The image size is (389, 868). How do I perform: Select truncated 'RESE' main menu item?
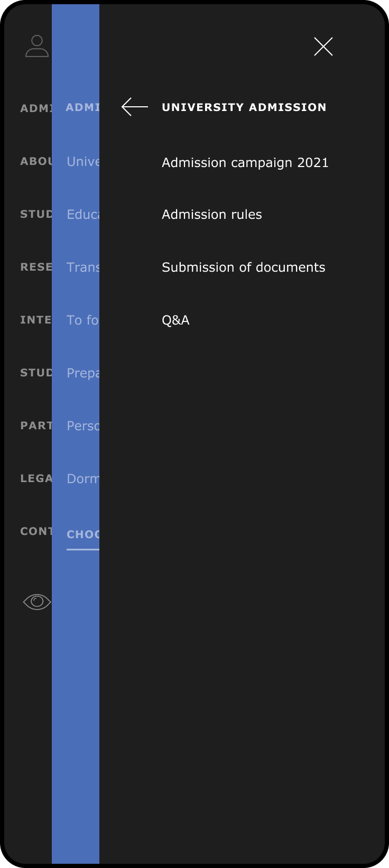(x=36, y=267)
